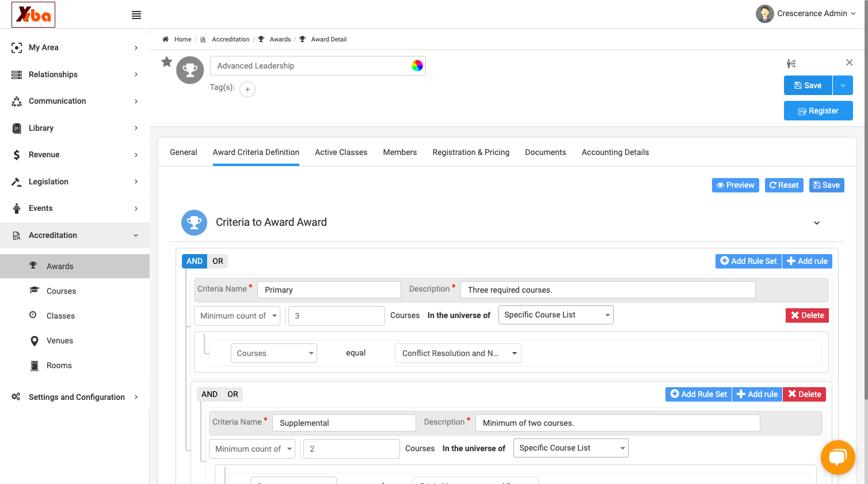Screen dimensions: 868x484
Task: Select top-level OR condition
Action: coord(218,261)
